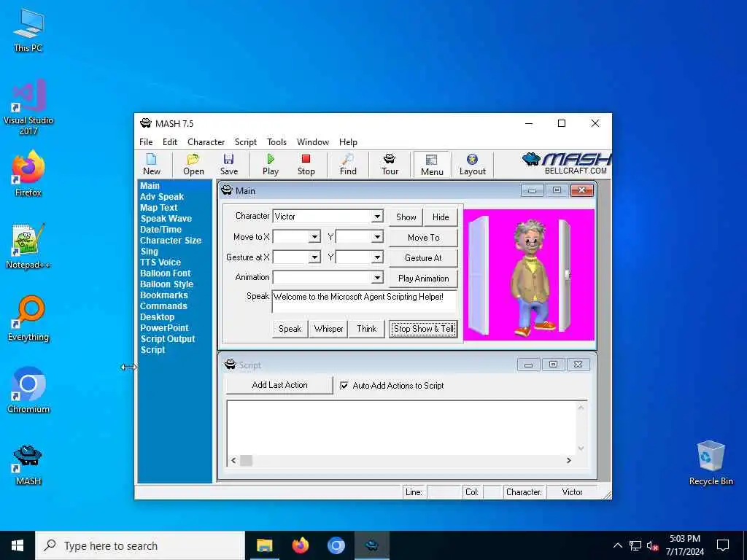Open the Script menu
747x560 pixels.
pos(245,142)
